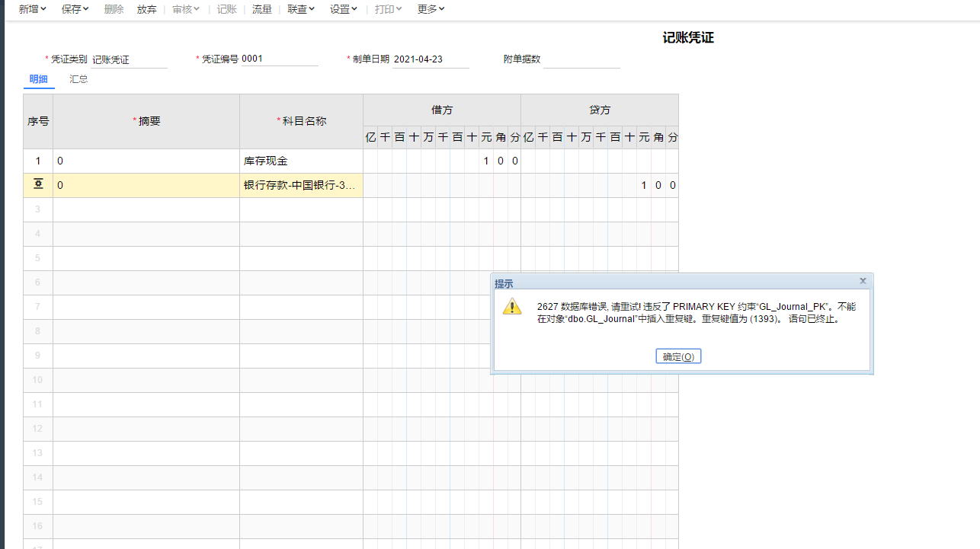Click the 删除 toolbar item
The height and width of the screenshot is (549, 980).
click(x=114, y=9)
